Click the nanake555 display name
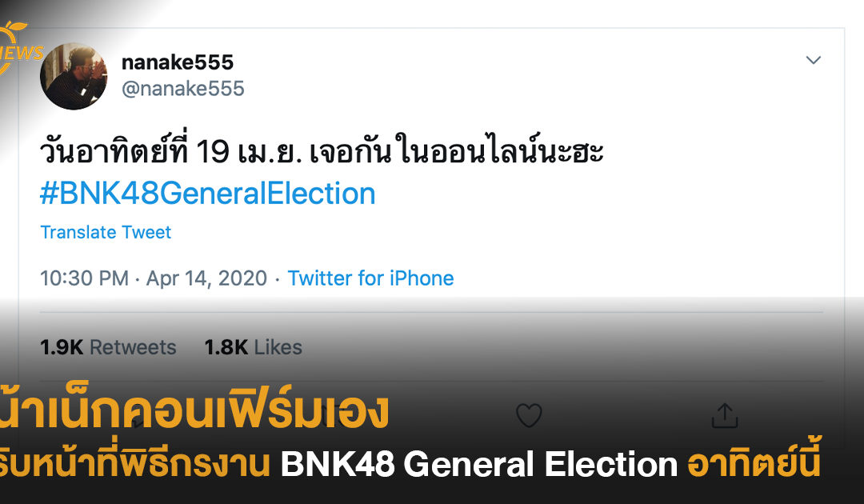864x504 pixels. pos(178,62)
